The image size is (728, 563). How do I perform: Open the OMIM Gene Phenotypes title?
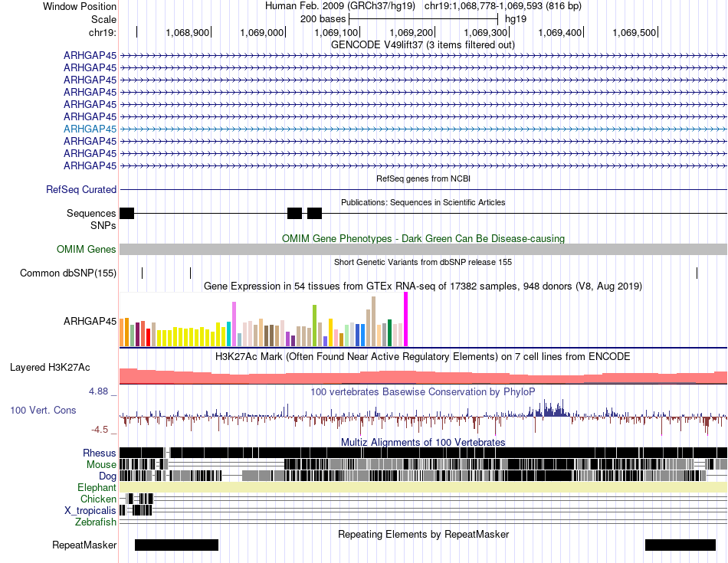tap(423, 238)
